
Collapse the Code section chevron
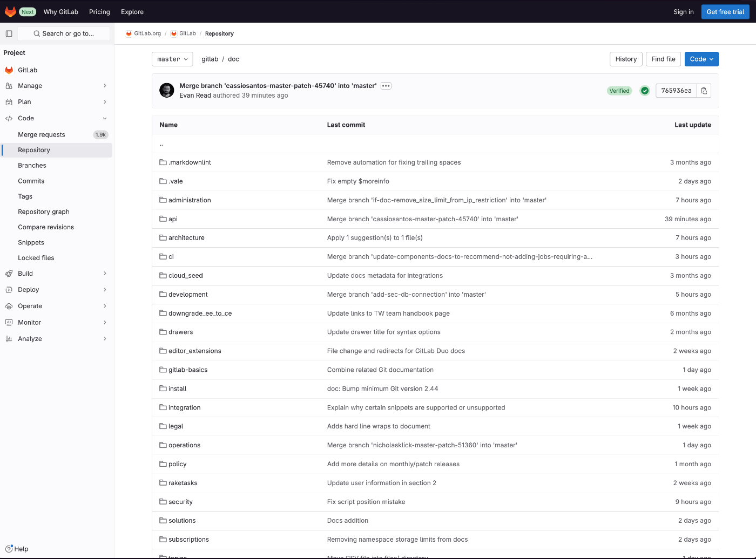pyautogui.click(x=105, y=118)
